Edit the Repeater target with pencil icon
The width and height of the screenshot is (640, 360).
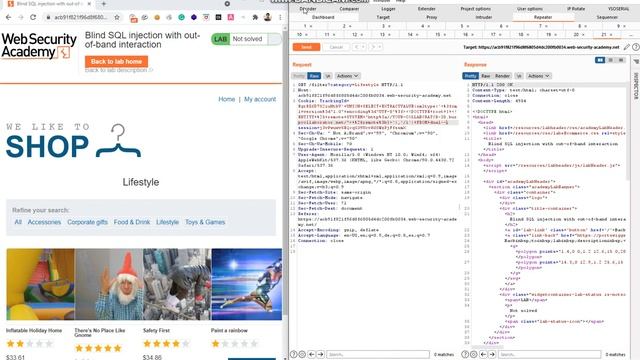(x=627, y=47)
